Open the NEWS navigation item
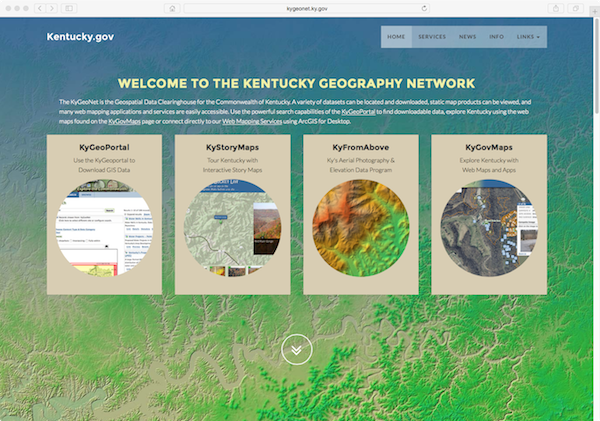The image size is (600, 421). [468, 37]
